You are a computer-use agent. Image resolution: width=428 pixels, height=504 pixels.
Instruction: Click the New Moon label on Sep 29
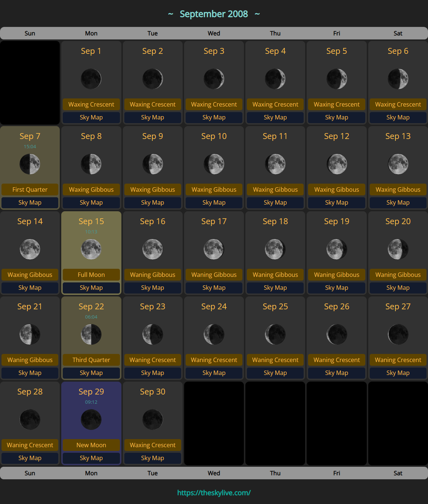[x=91, y=445]
